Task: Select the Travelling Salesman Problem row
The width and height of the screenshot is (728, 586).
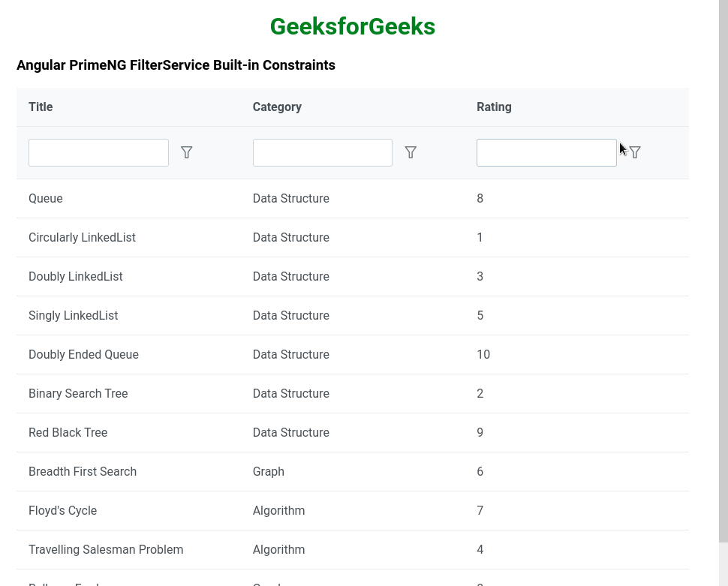Action: click(x=106, y=550)
